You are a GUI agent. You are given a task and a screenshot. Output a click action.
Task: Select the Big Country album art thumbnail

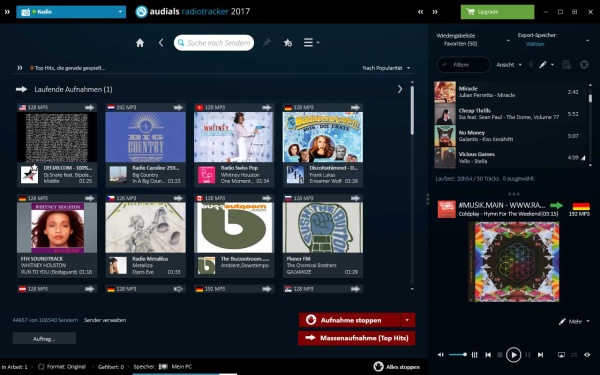click(x=145, y=137)
